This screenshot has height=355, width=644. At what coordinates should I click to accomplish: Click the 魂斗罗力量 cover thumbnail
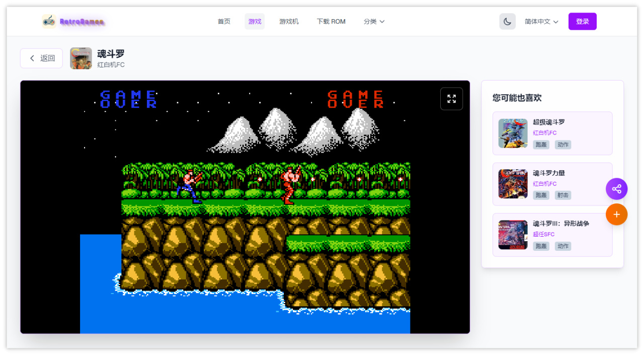(x=513, y=184)
